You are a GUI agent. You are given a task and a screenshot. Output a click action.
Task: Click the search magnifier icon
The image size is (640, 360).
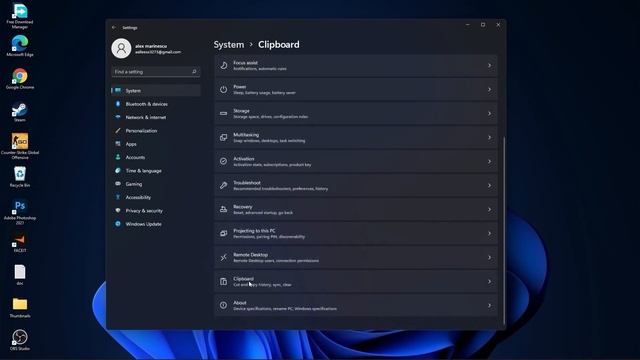[194, 72]
